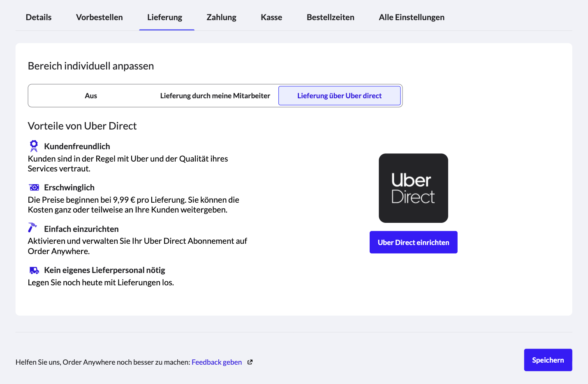Click the text 'Die Preise beginnen bei 9,99 €'
588x384 pixels.
pyautogui.click(x=81, y=200)
